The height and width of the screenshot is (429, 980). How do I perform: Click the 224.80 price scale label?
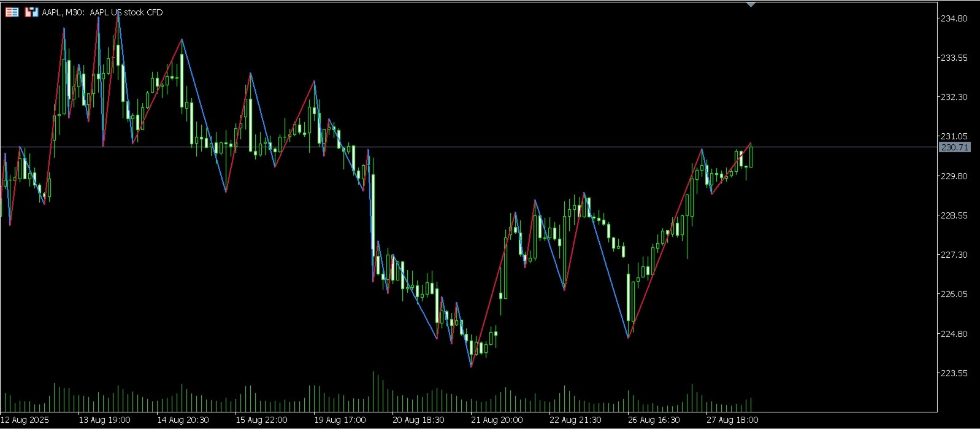pos(954,334)
